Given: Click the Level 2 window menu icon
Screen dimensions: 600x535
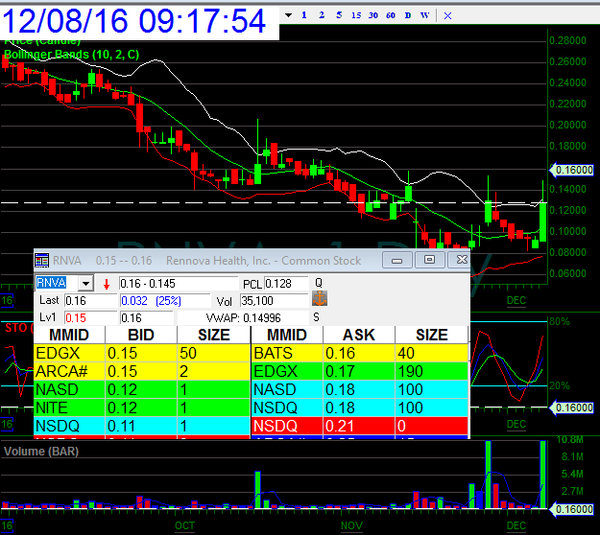Looking at the screenshot, I should [x=42, y=260].
